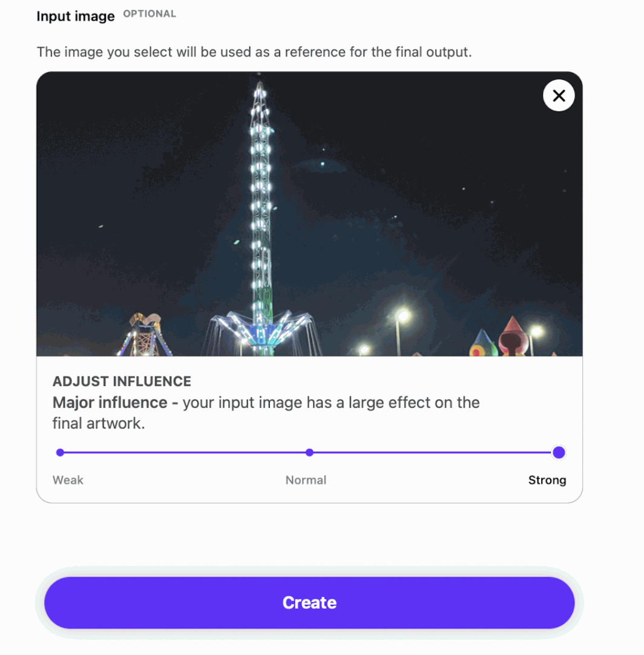Click the slider track between Weak and Normal

click(185, 452)
